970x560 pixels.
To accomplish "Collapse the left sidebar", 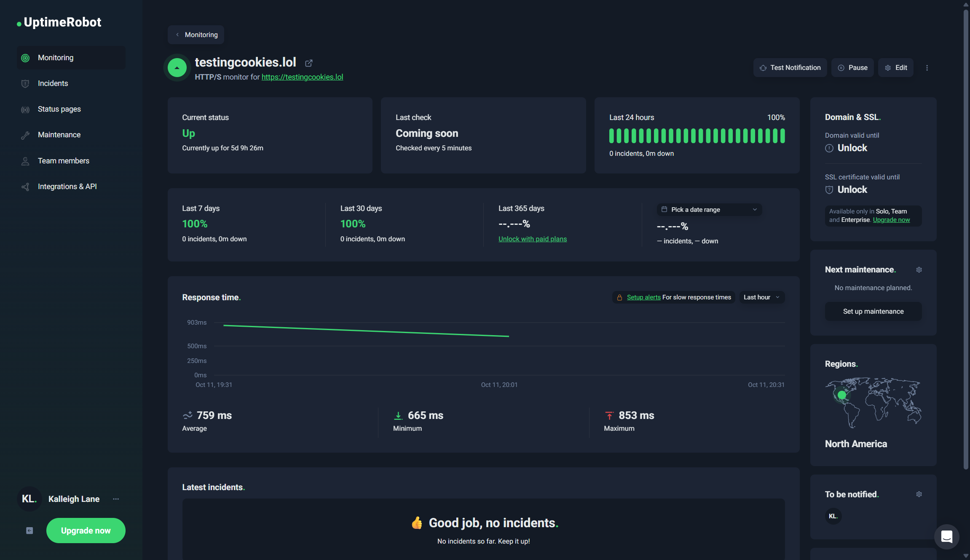I will pos(29,531).
